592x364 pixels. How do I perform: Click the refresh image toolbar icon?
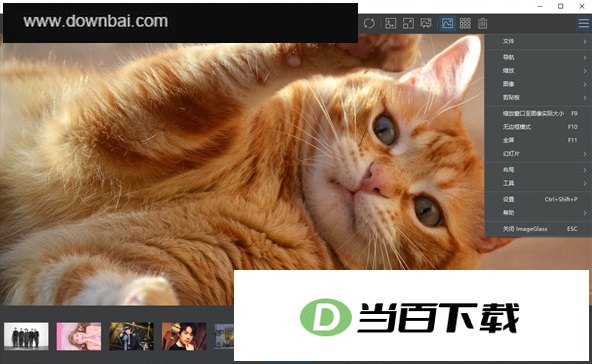click(369, 23)
